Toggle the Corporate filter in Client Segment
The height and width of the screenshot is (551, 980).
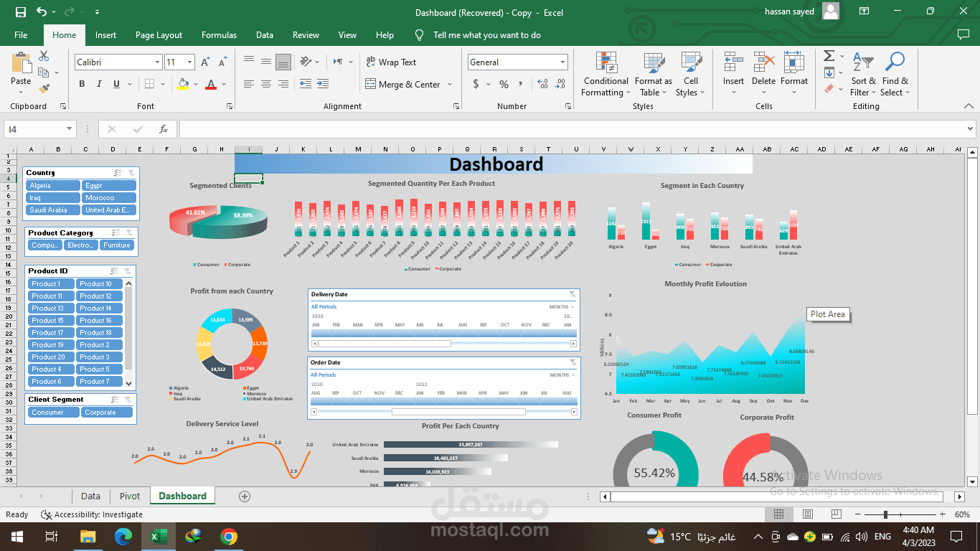106,413
